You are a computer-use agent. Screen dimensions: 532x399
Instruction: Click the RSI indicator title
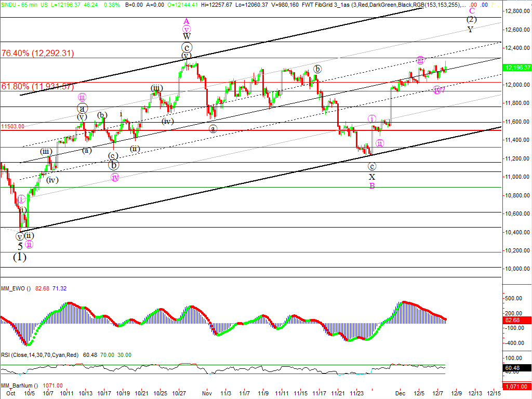click(x=39, y=355)
